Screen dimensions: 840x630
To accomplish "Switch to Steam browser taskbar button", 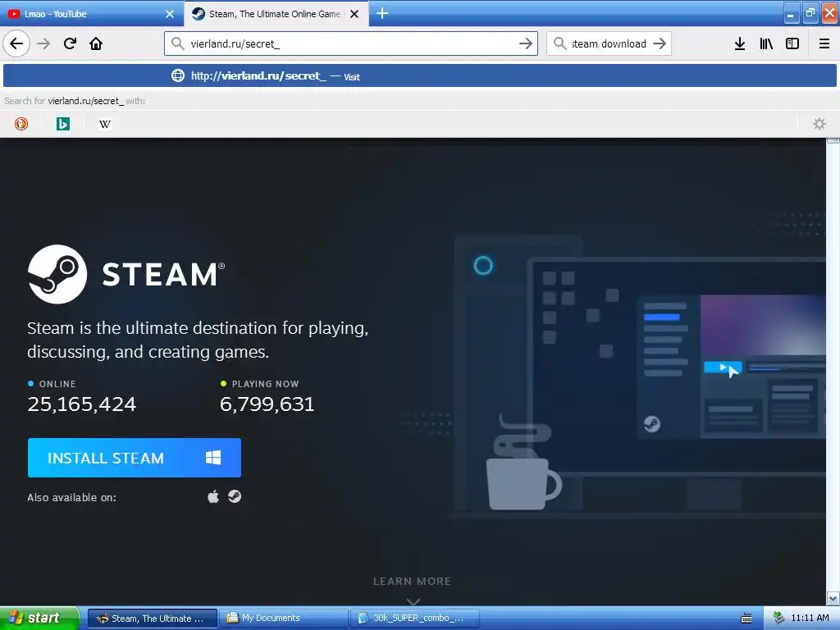I will (152, 619).
